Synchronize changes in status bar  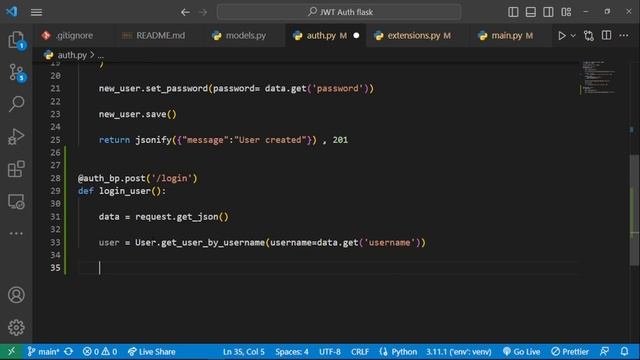69,351
